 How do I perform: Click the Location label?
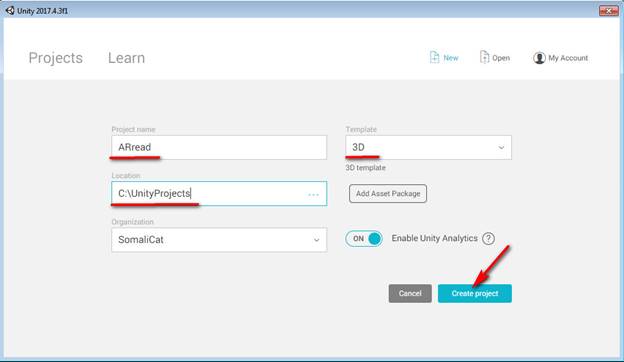126,175
